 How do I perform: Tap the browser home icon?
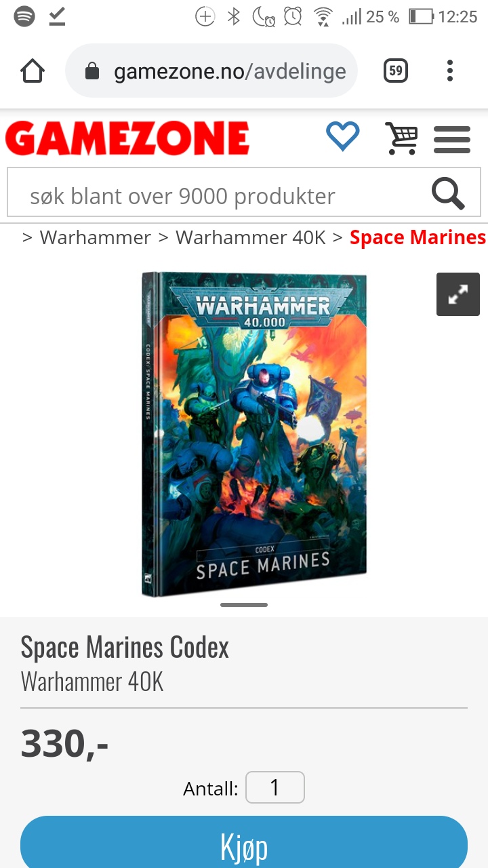[33, 71]
